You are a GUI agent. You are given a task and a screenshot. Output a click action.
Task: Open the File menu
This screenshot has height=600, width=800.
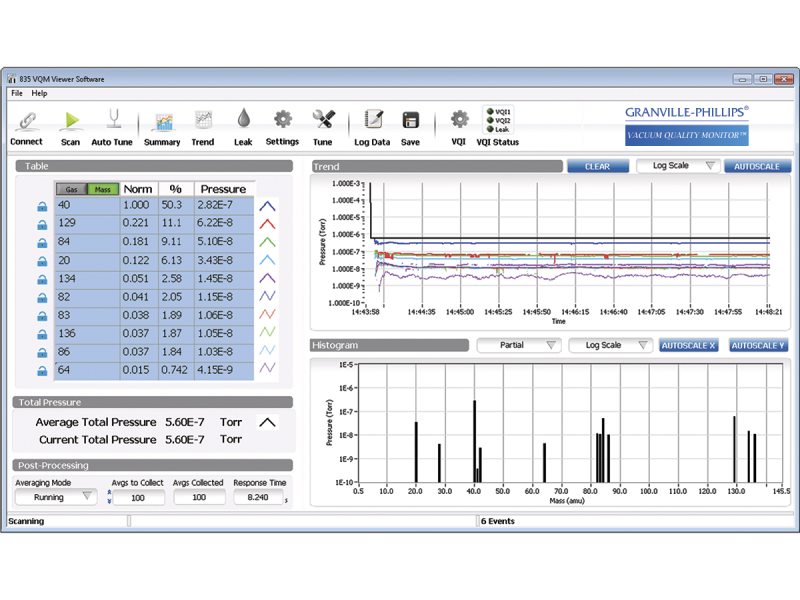pyautogui.click(x=15, y=92)
